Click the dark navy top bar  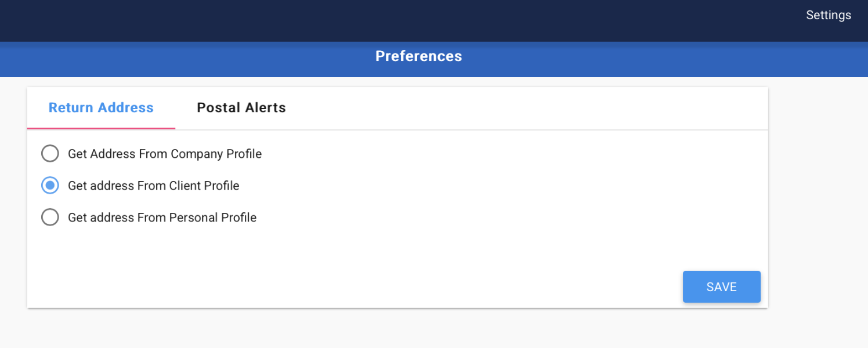point(406,20)
